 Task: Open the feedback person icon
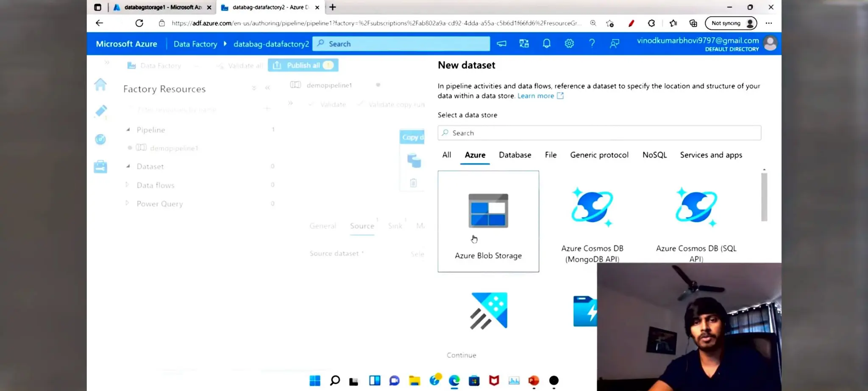pyautogui.click(x=615, y=43)
